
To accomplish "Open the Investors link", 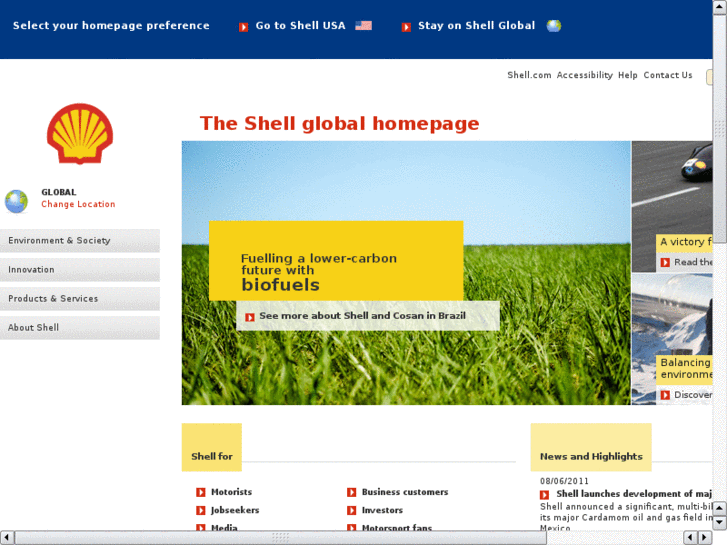I will pyautogui.click(x=383, y=510).
